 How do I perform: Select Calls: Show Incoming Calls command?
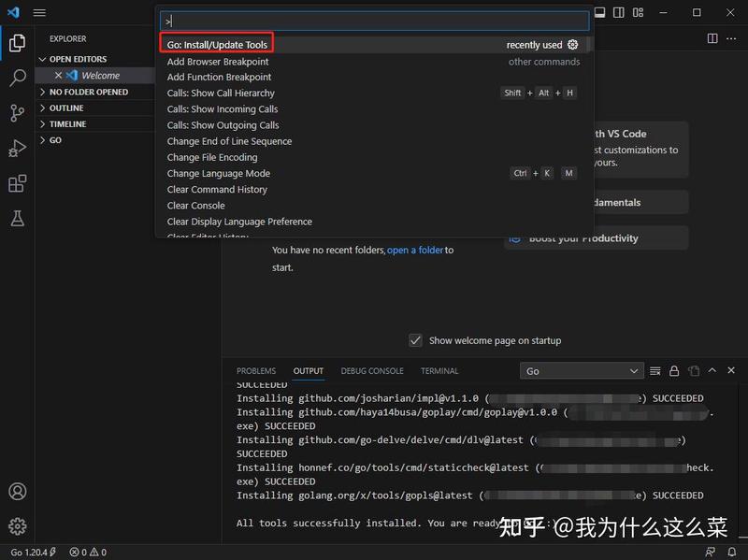[x=375, y=109]
